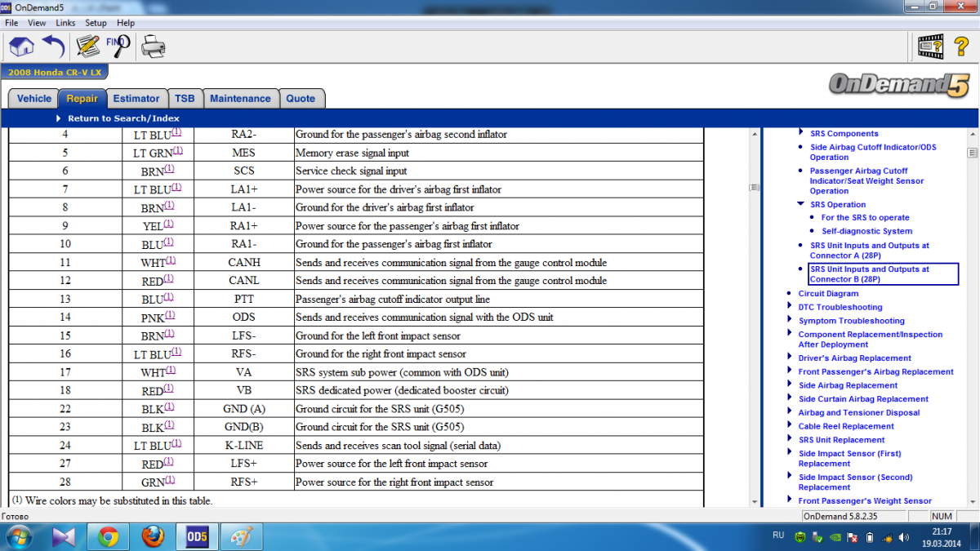Open SRS Unit Inputs and Outputs Connector A link
This screenshot has width=980, height=551.
point(870,250)
